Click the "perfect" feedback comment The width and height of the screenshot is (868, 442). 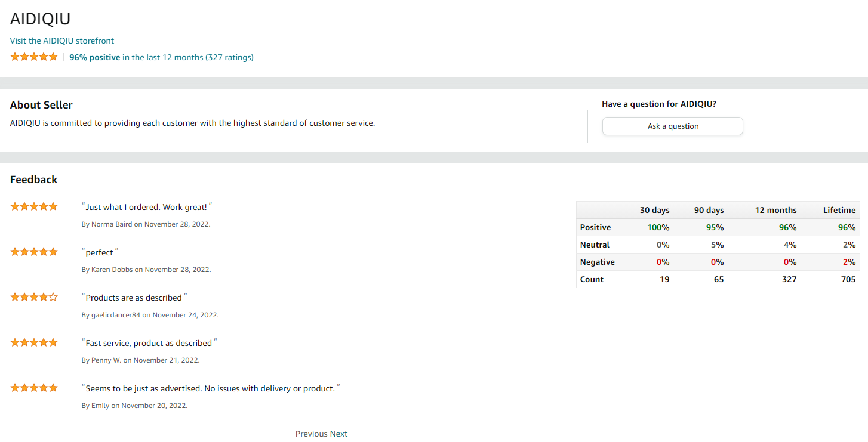tap(100, 252)
